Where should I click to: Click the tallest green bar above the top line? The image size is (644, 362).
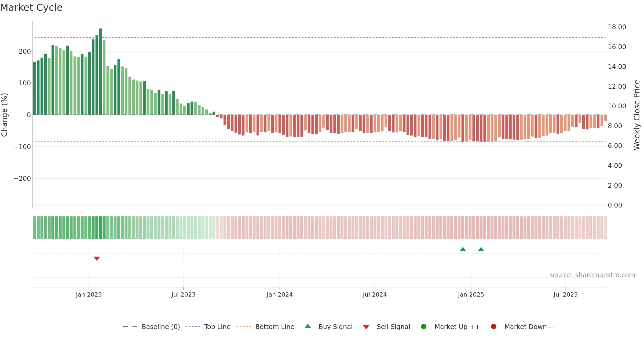click(100, 72)
